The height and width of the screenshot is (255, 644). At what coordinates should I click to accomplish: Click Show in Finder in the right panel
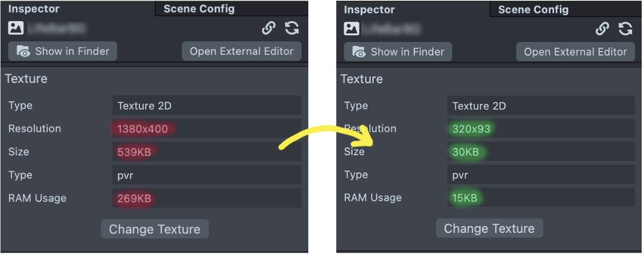(x=398, y=52)
